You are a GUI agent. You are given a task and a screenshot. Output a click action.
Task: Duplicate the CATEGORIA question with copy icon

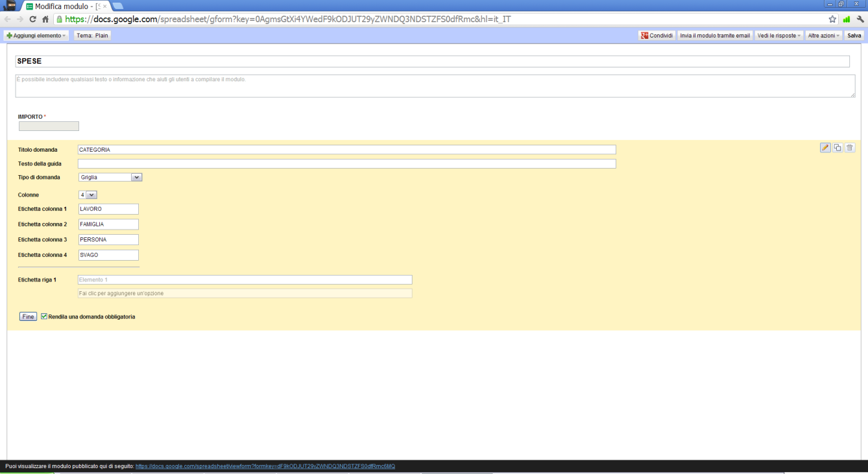pos(838,148)
